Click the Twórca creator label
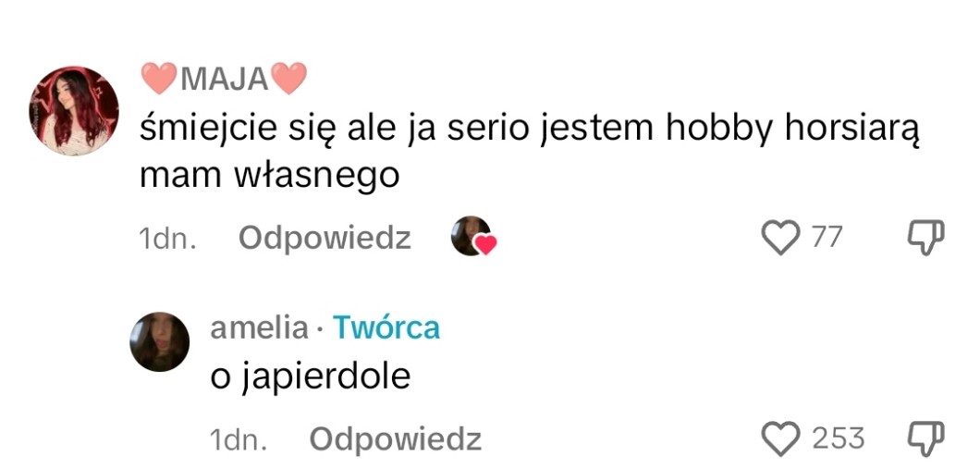The width and height of the screenshot is (980, 469). [x=386, y=327]
